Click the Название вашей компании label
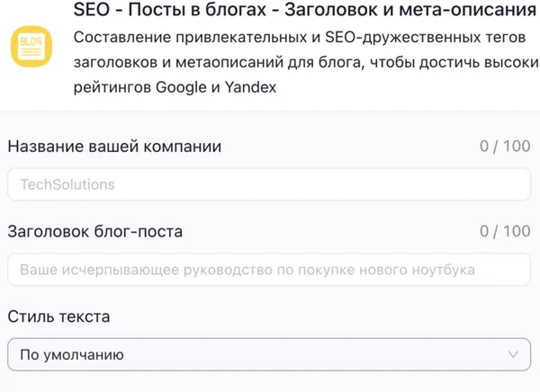This screenshot has height=392, width=540. click(x=114, y=147)
